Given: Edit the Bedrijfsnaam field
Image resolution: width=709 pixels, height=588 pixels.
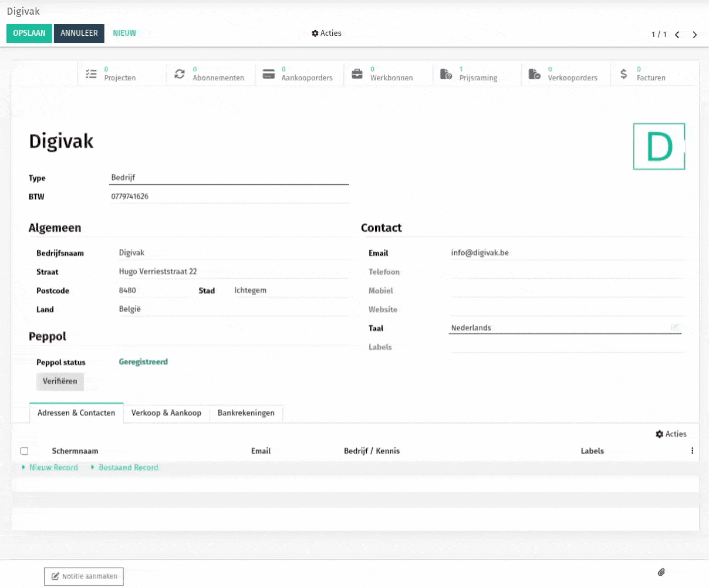Looking at the screenshot, I should point(235,253).
